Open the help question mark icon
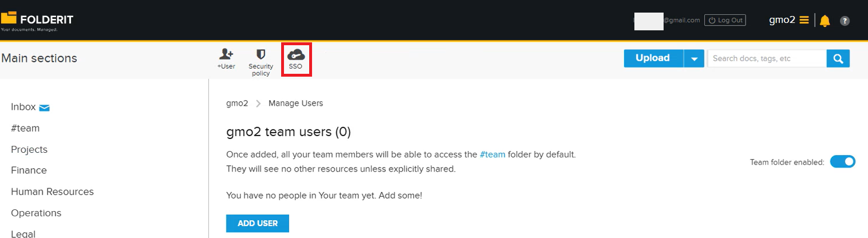 coord(845,21)
